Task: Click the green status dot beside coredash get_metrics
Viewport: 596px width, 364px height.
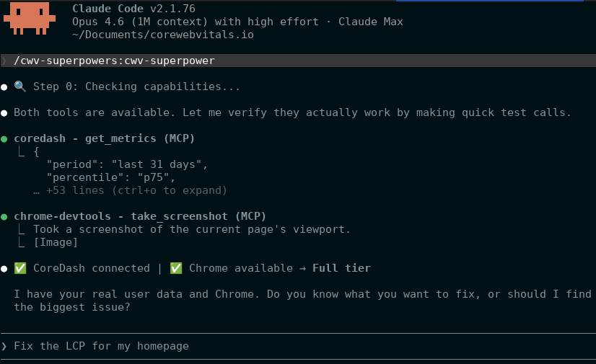Action: tap(4, 138)
